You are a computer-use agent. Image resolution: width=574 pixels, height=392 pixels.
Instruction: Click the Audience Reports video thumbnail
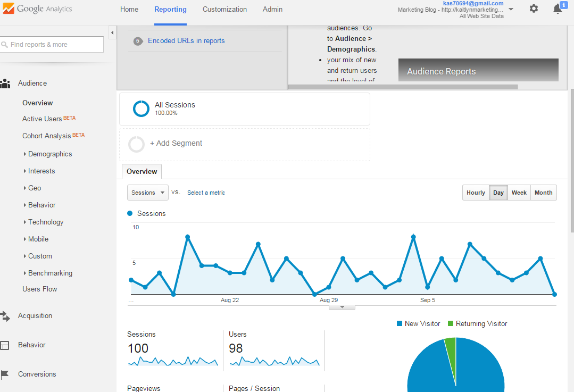click(x=478, y=70)
